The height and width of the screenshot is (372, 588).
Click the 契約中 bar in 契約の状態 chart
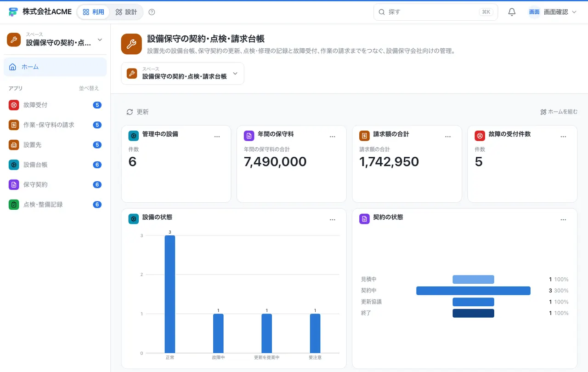(x=473, y=291)
